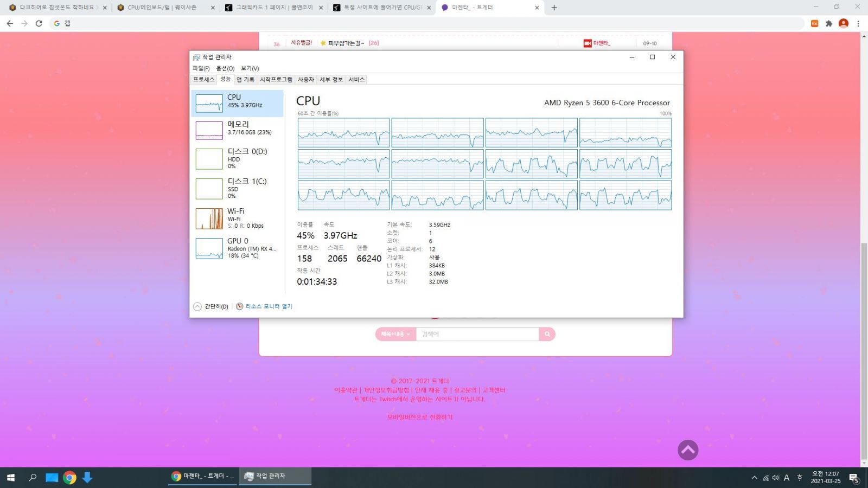The width and height of the screenshot is (868, 488).
Task: Reload the page in Chrome
Action: (x=38, y=23)
